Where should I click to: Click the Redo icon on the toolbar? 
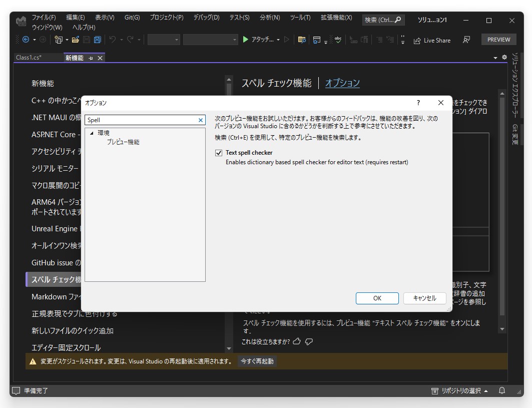129,40
